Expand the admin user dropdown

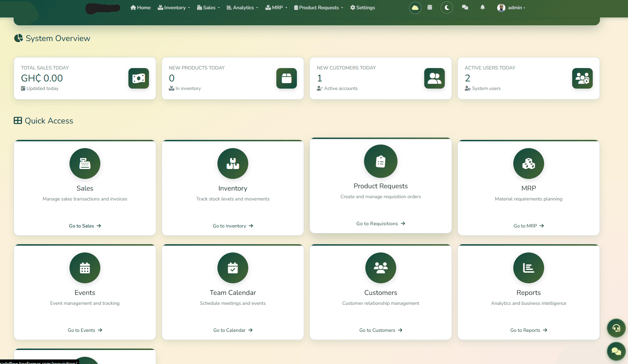[x=511, y=8]
